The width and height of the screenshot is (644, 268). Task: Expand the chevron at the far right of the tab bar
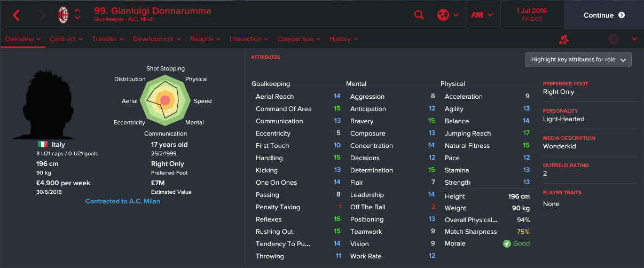[x=634, y=39]
